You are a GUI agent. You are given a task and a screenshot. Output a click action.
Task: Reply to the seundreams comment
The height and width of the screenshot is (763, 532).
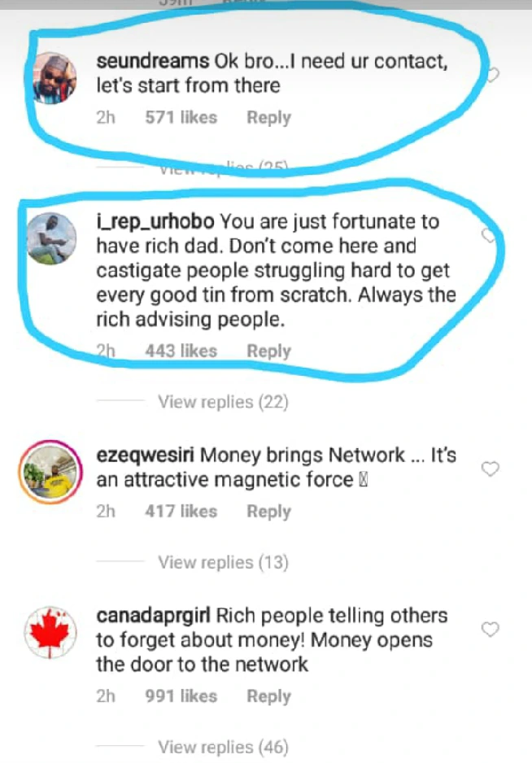268,117
